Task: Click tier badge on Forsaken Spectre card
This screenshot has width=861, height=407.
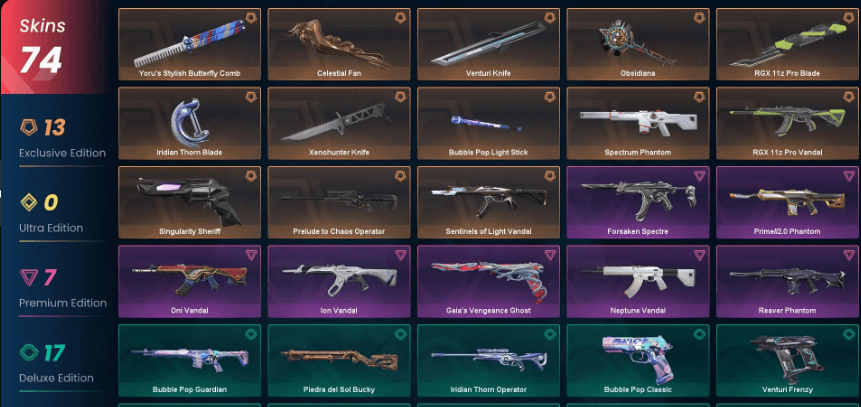Action: (699, 176)
